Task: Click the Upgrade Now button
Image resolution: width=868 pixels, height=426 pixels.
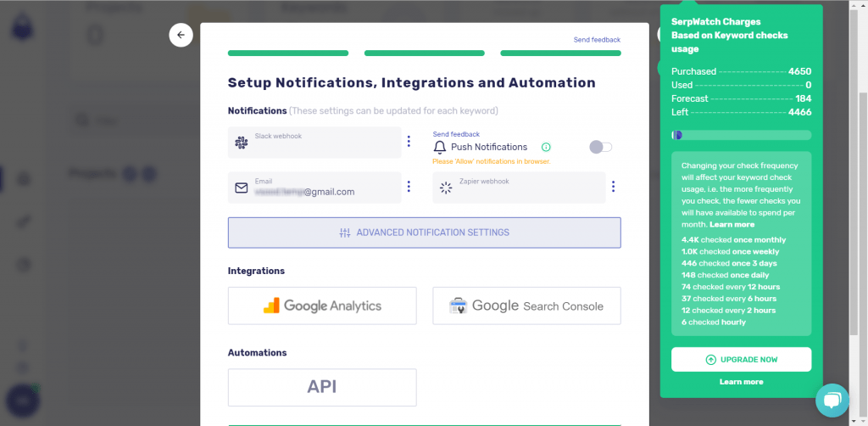Action: pyautogui.click(x=741, y=360)
